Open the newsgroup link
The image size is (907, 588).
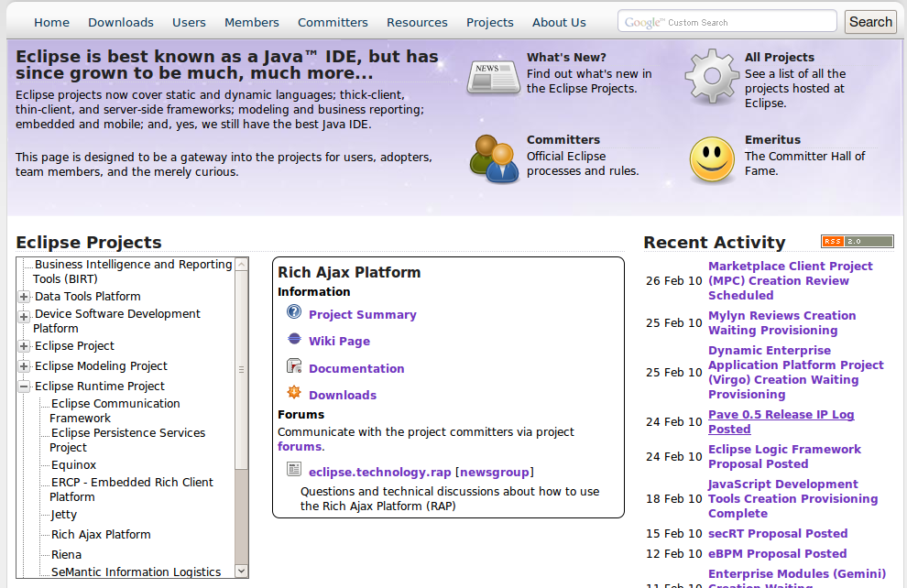[495, 472]
